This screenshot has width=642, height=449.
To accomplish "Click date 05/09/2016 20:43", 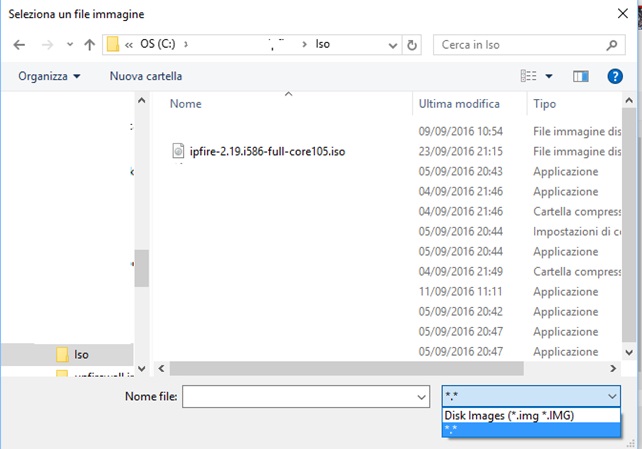I will tap(461, 171).
